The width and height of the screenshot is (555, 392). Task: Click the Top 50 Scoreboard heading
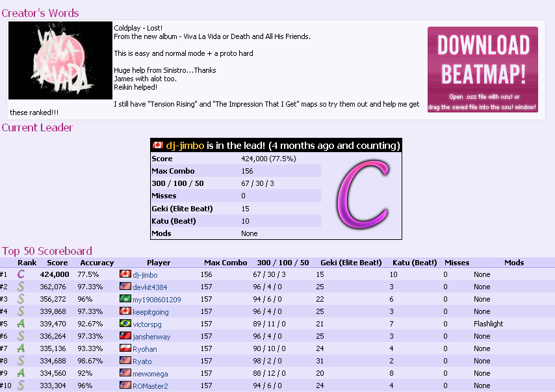click(47, 251)
